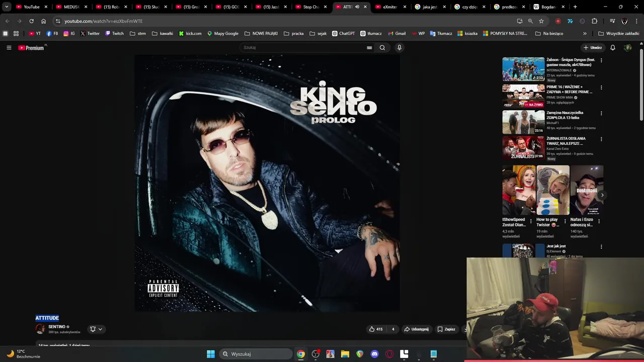Open the Na bieżąco bookmarks folder

(x=549, y=34)
